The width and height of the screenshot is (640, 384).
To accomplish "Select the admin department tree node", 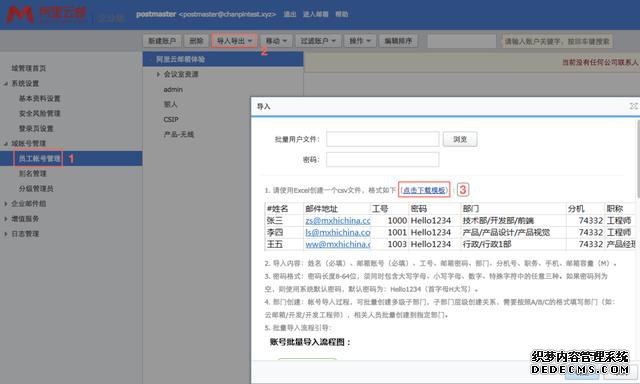I will [173, 89].
